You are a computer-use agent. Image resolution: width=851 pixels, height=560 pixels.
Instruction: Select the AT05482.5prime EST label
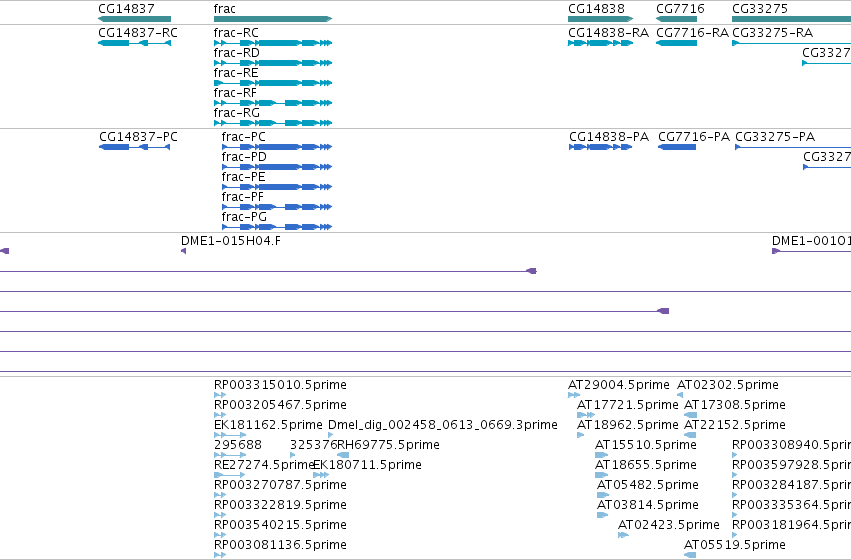(647, 485)
